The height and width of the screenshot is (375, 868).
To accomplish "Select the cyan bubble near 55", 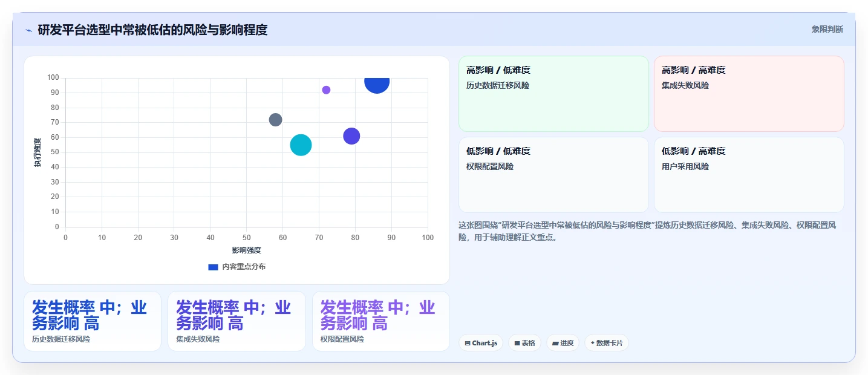I will 301,145.
